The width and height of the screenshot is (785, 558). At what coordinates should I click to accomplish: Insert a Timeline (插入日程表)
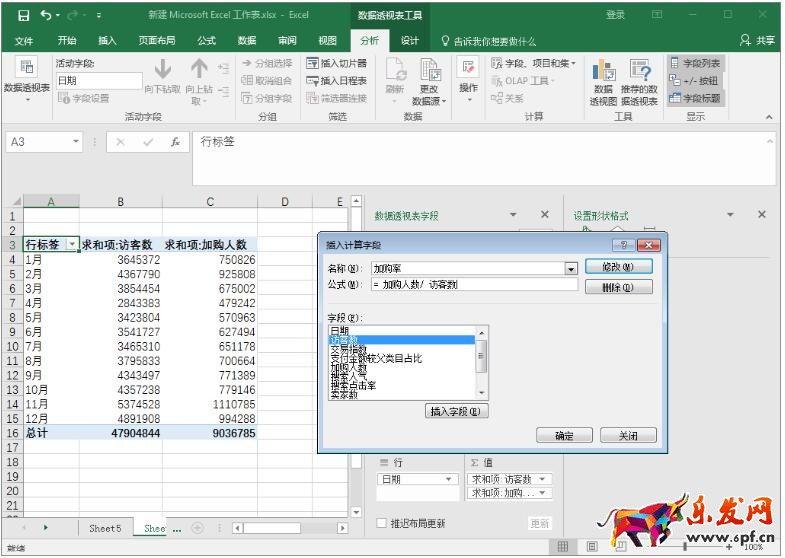coord(336,81)
